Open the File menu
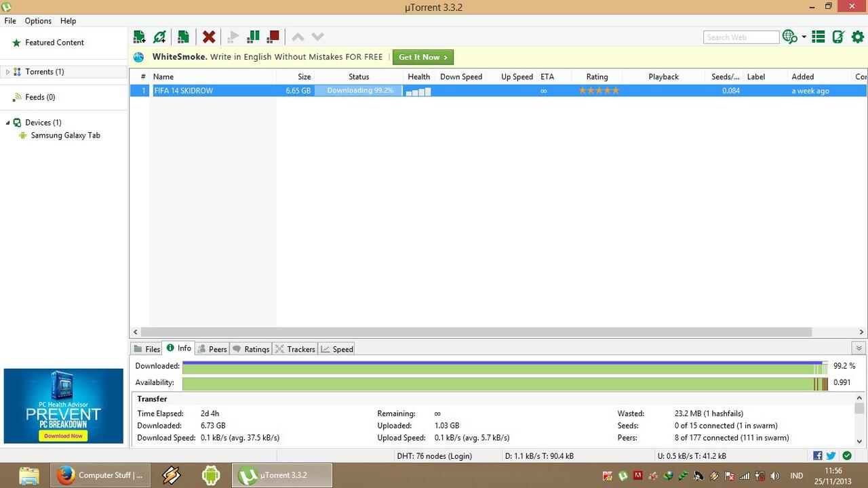The width and height of the screenshot is (868, 488). click(10, 21)
